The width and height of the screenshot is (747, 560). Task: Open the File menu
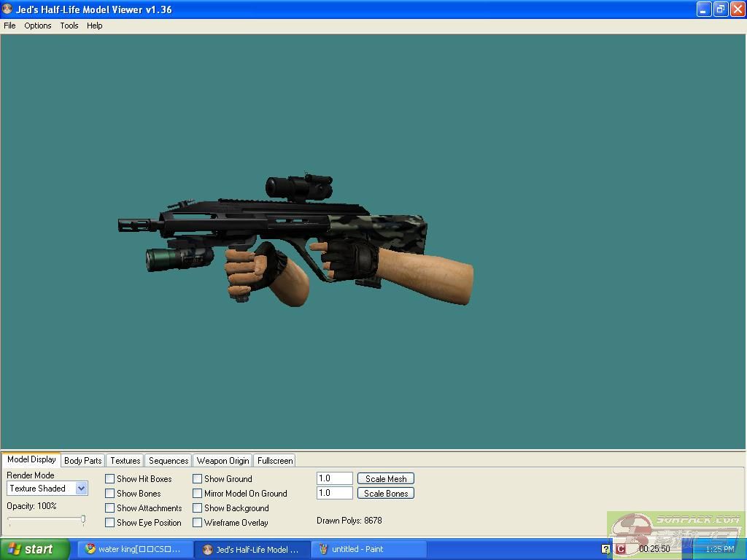9,26
